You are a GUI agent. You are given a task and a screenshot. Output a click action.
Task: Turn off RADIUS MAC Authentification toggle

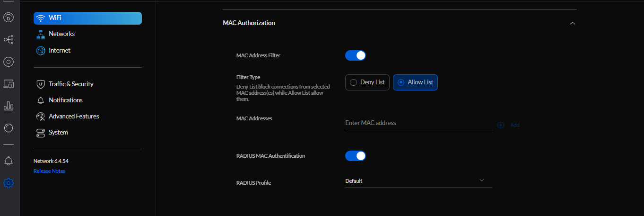[x=356, y=156]
